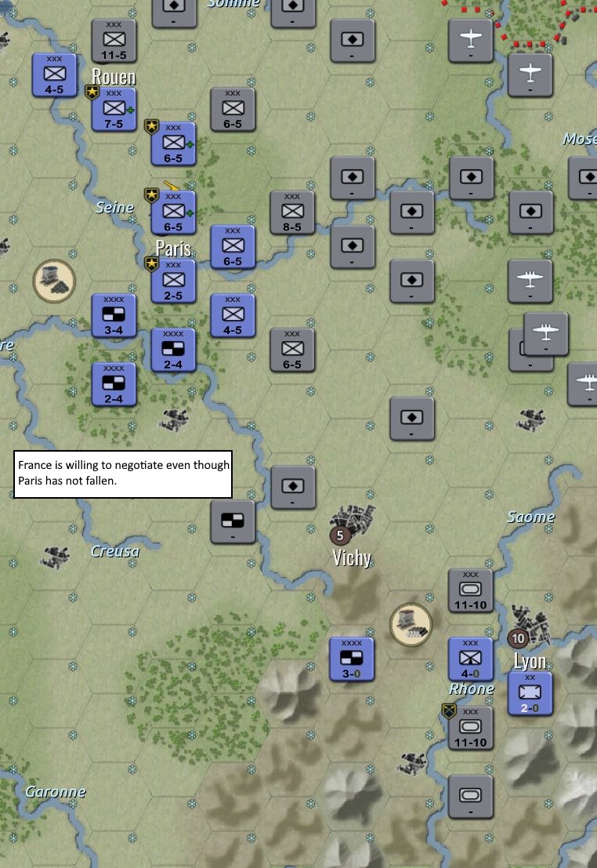Screen dimensions: 597x868
Task: Click the value 5 marker at Vichy
Action: click(x=340, y=536)
